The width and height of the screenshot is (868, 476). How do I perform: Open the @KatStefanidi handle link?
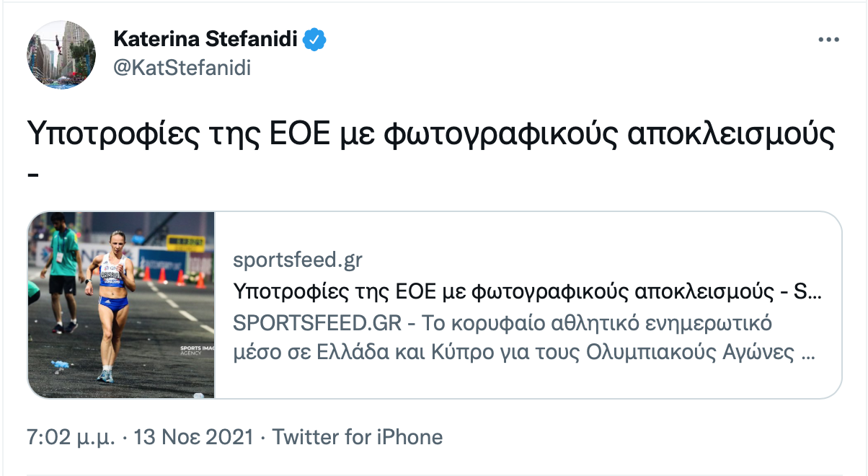point(182,68)
